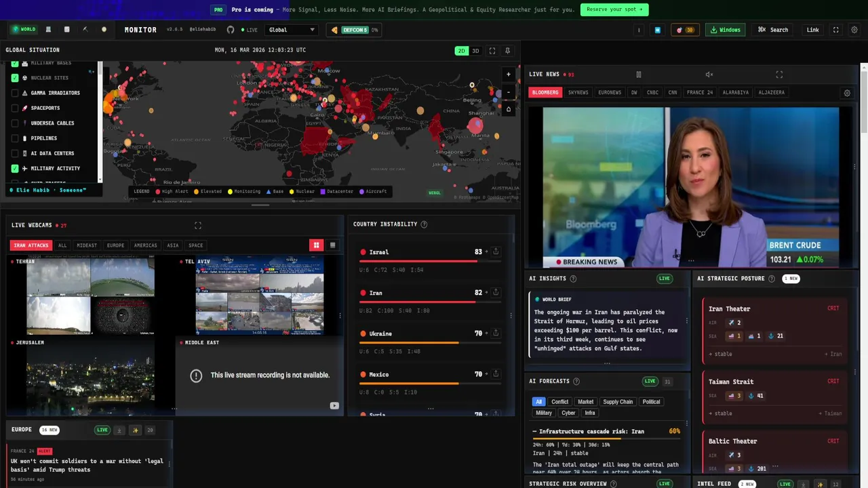Open the Tel Aviv webcam feed
This screenshot has height=488, width=868.
[260, 296]
